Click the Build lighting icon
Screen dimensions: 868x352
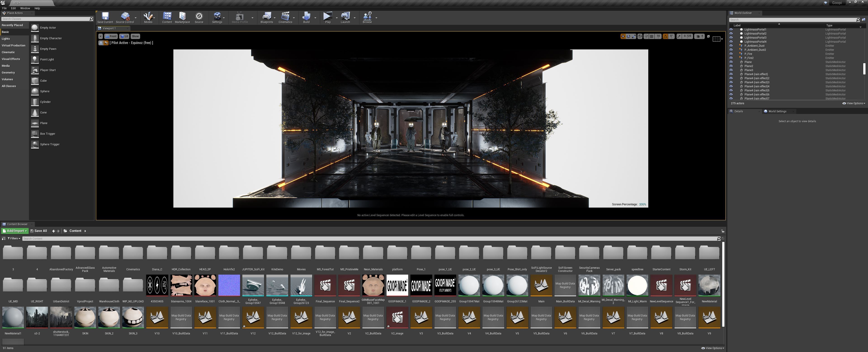pyautogui.click(x=306, y=17)
